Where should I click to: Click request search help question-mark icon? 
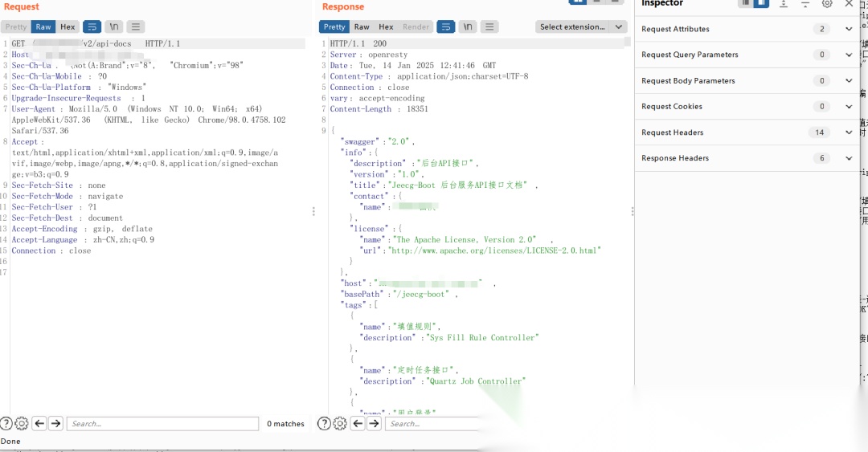[x=6, y=424]
